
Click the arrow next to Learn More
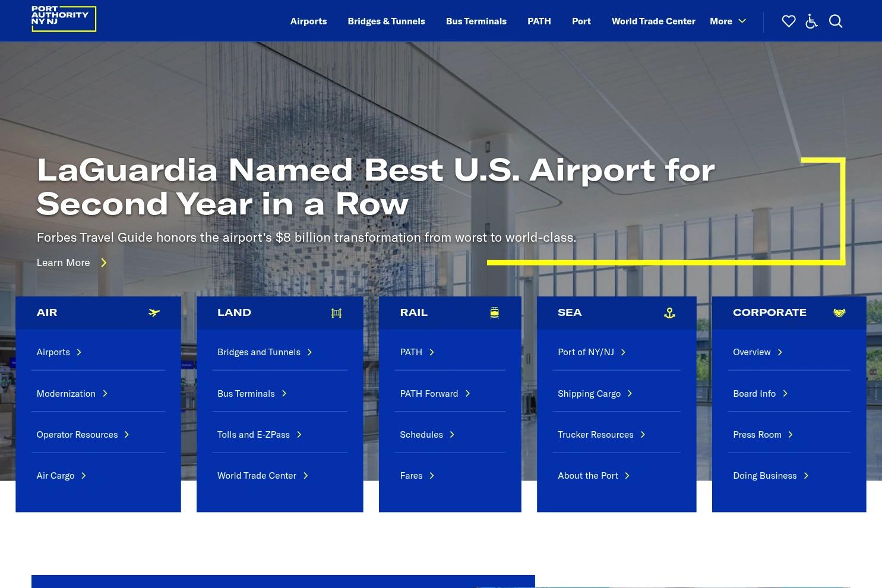tap(103, 263)
